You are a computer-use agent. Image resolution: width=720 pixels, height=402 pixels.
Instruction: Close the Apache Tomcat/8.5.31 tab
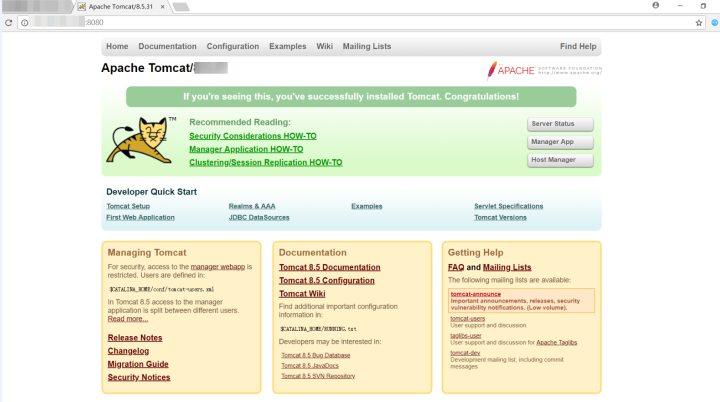tap(163, 7)
